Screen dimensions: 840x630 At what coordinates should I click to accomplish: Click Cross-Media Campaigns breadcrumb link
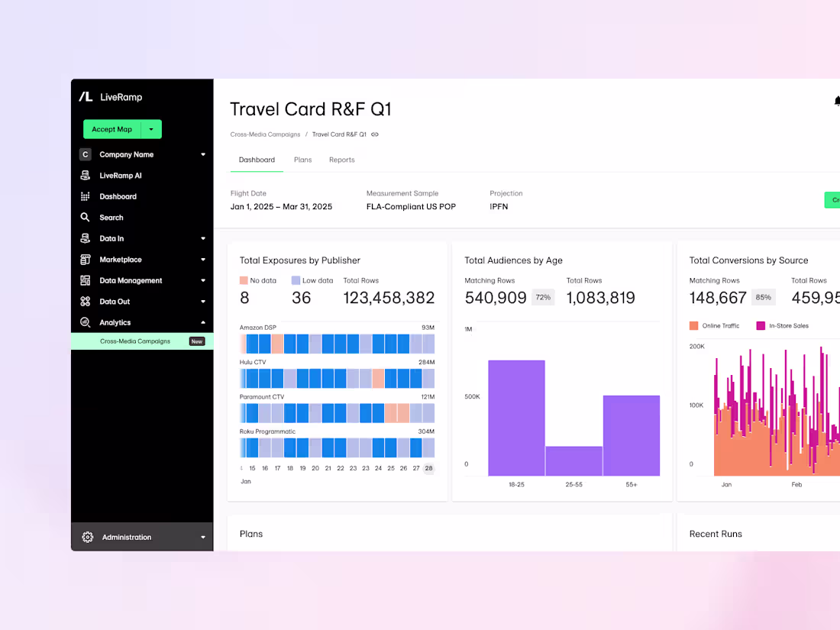click(265, 134)
